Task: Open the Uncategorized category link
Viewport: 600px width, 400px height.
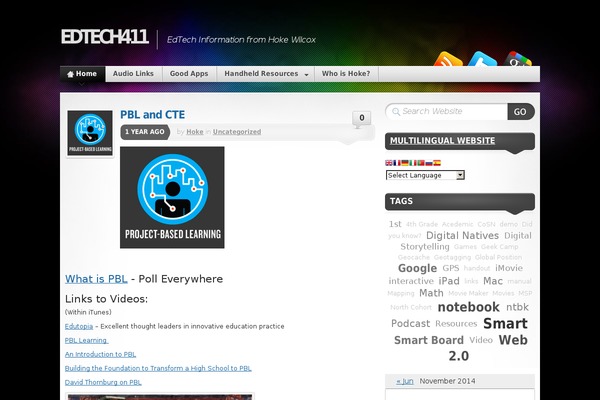Action: (x=237, y=132)
